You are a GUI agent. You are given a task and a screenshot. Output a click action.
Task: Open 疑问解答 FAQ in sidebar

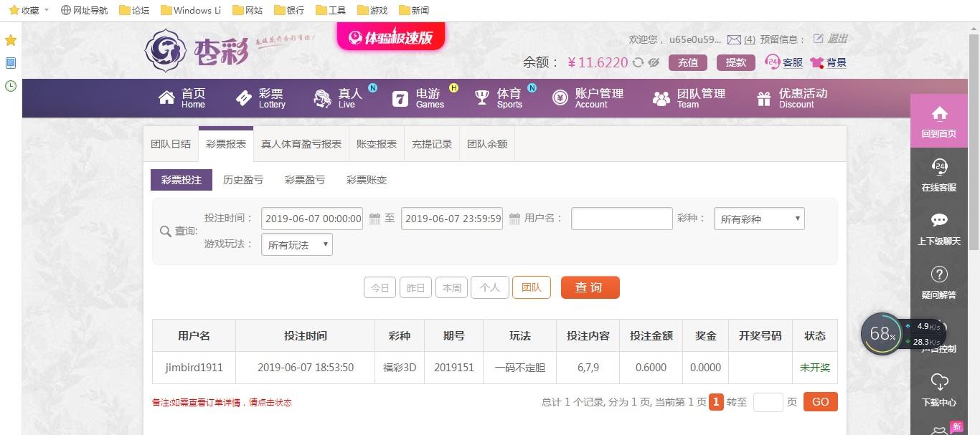(939, 282)
